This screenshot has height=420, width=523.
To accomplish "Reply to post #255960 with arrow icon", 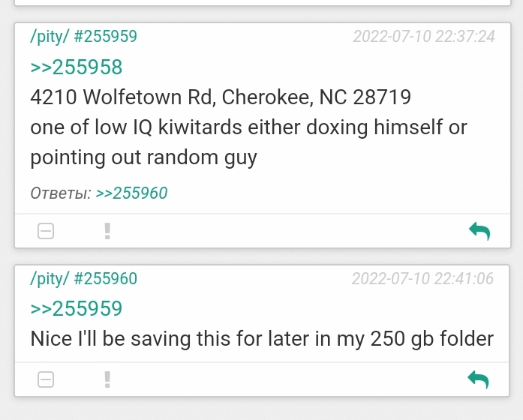I will pos(479,380).
